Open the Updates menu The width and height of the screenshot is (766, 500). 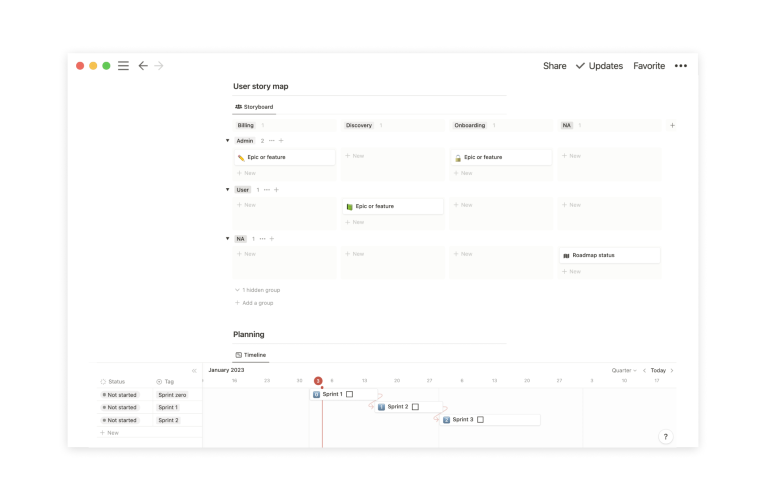click(x=599, y=65)
